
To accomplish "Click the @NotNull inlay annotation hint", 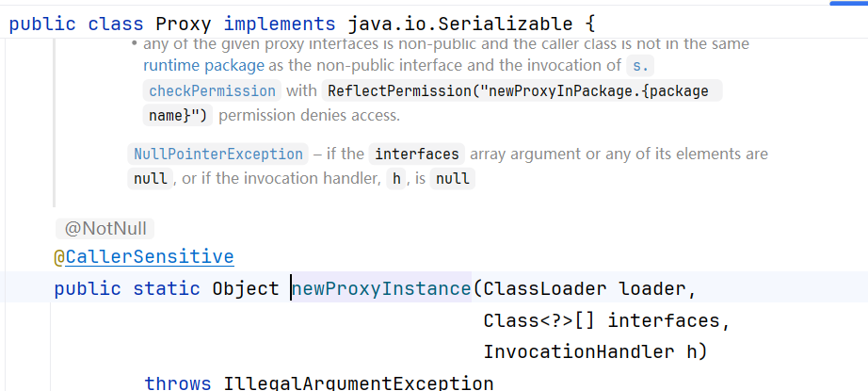I will [104, 229].
